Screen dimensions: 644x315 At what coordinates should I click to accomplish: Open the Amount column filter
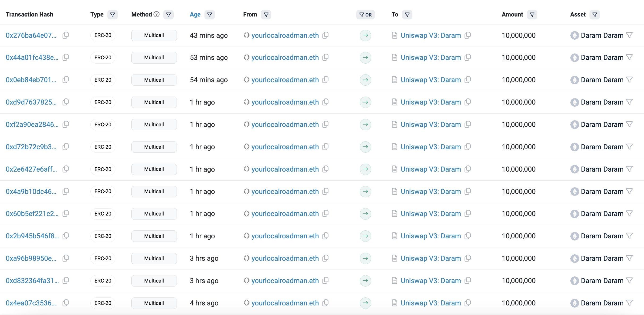click(x=532, y=15)
